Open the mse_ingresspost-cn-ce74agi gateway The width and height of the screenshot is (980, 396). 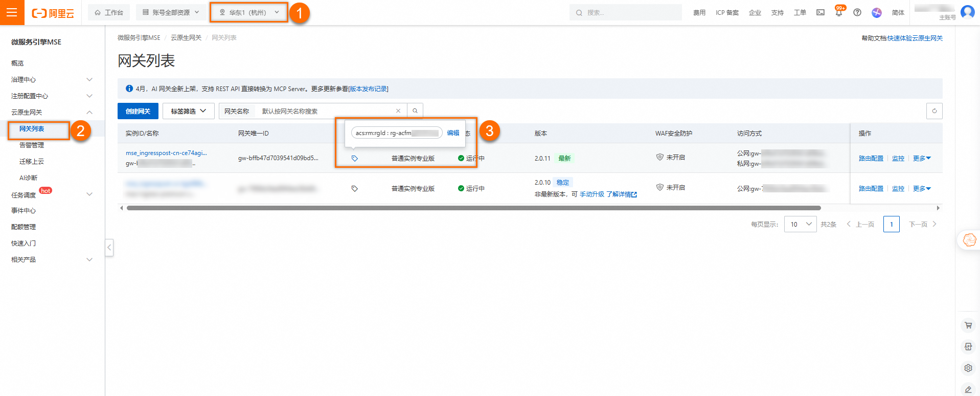(166, 152)
